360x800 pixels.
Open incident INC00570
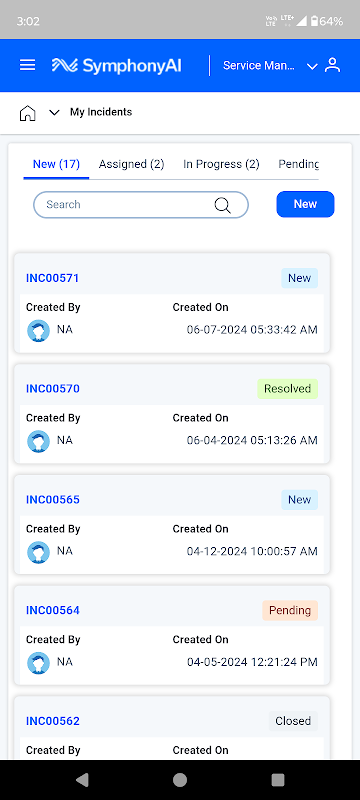pyautogui.click(x=53, y=389)
